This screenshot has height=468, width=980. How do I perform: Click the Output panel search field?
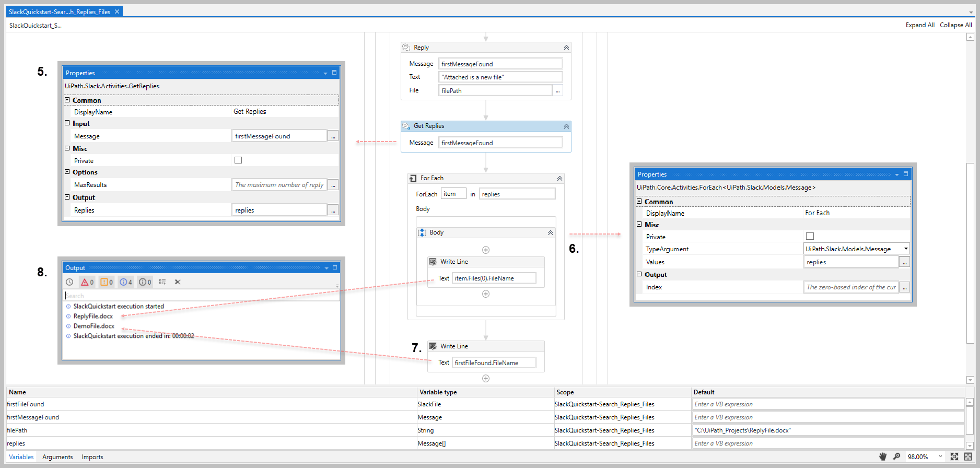tap(202, 296)
